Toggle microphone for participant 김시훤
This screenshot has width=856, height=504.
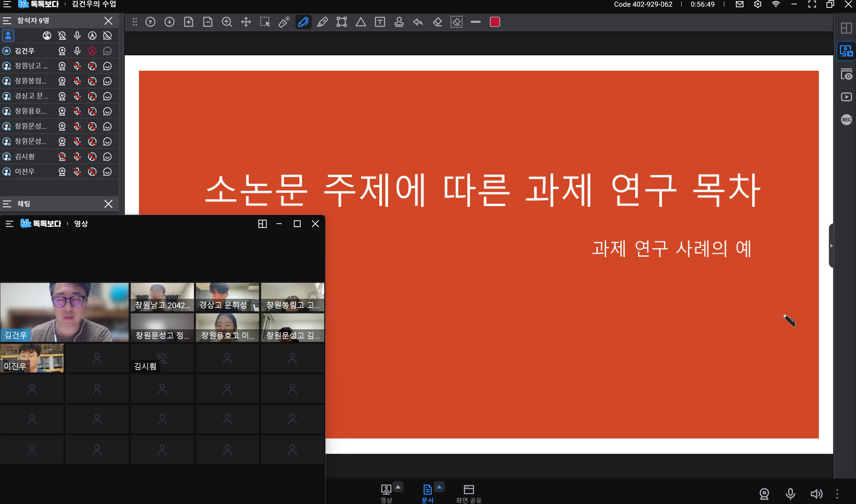pos(77,157)
